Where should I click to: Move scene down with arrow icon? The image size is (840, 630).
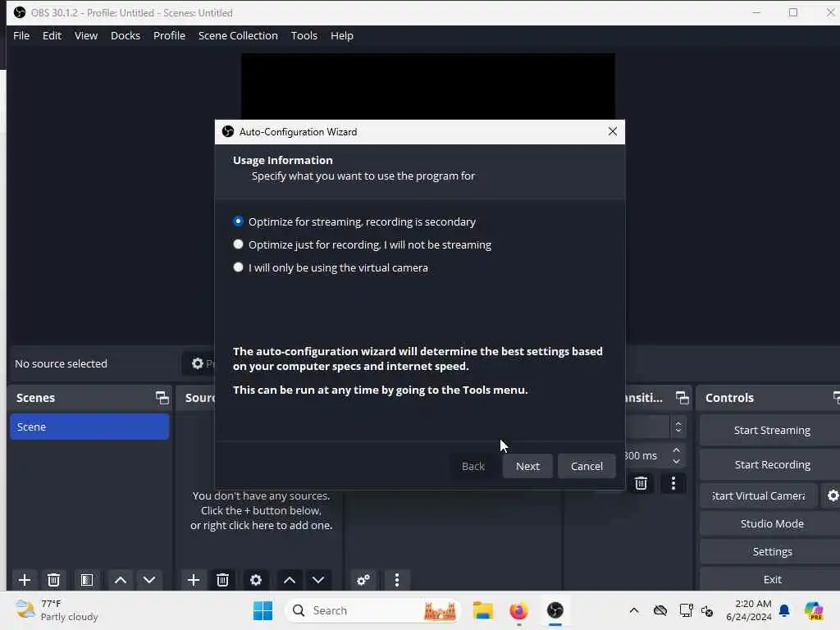tap(149, 580)
